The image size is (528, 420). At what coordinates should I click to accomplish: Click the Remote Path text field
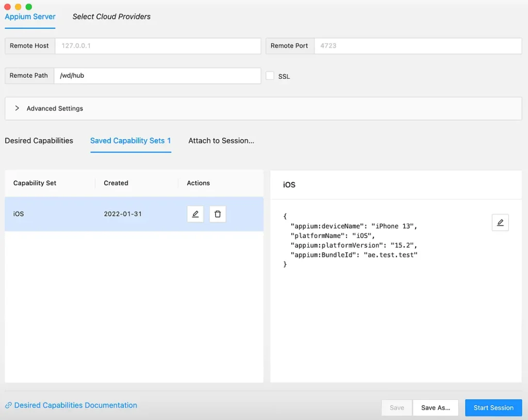point(157,76)
